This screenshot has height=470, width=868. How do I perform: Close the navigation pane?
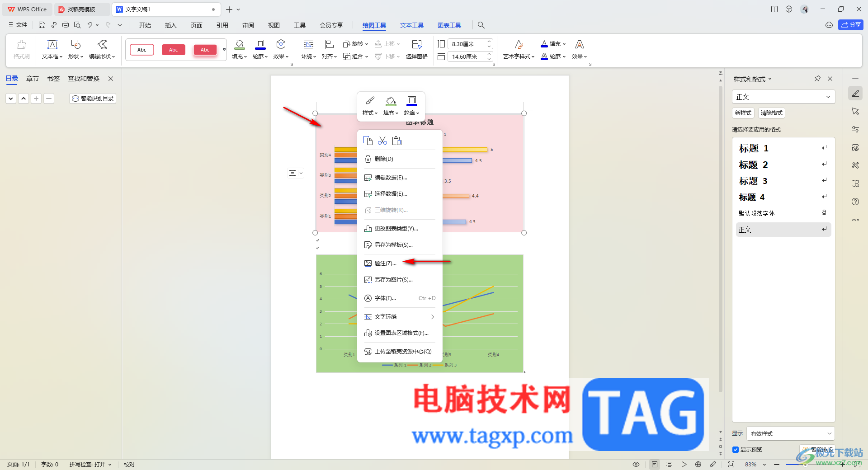(x=111, y=79)
